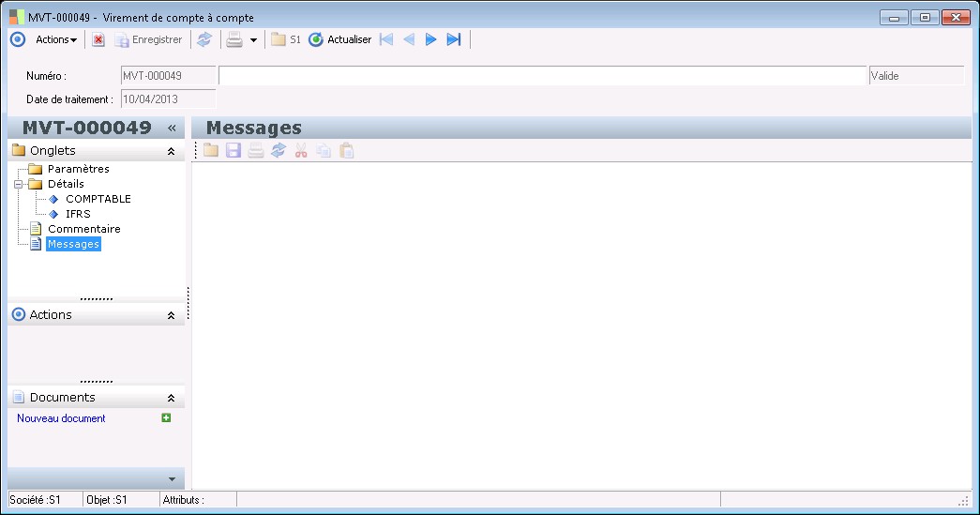Go to the next record

pos(431,39)
